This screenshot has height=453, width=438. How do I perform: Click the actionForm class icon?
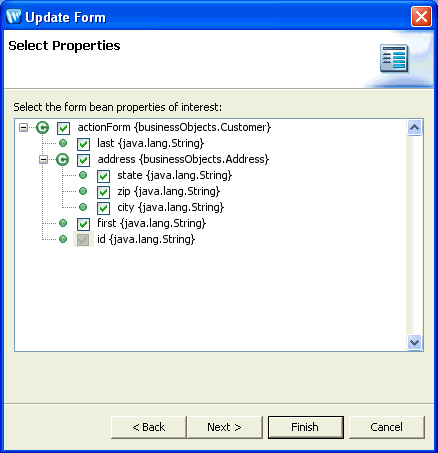[x=43, y=127]
